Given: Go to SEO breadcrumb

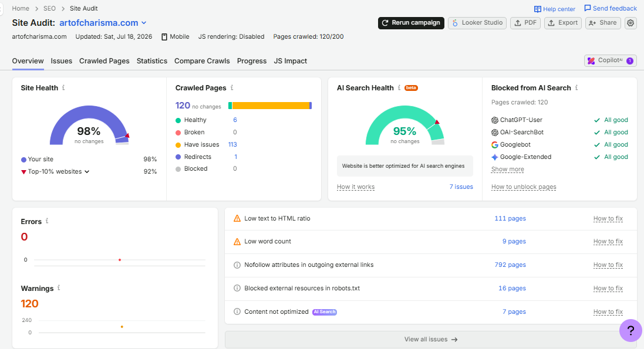Looking at the screenshot, I should (49, 8).
